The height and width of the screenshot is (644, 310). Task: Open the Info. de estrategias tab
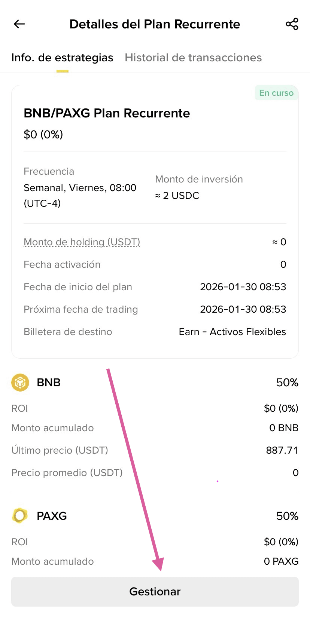tap(62, 58)
